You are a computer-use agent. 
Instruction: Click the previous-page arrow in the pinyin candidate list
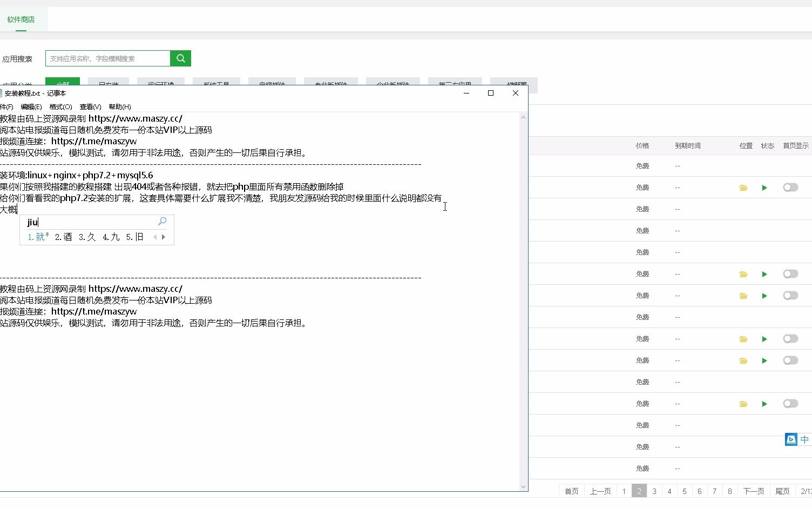click(x=154, y=237)
